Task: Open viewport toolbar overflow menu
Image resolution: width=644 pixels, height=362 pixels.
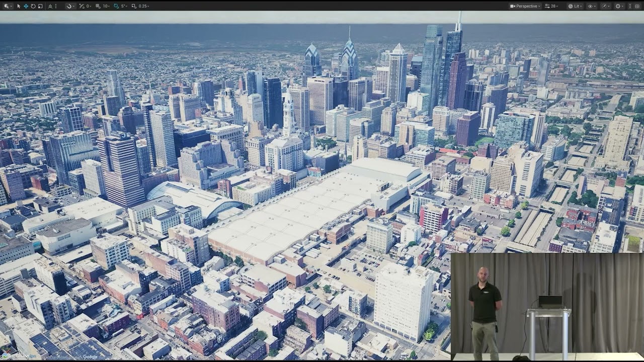Action: point(630,6)
